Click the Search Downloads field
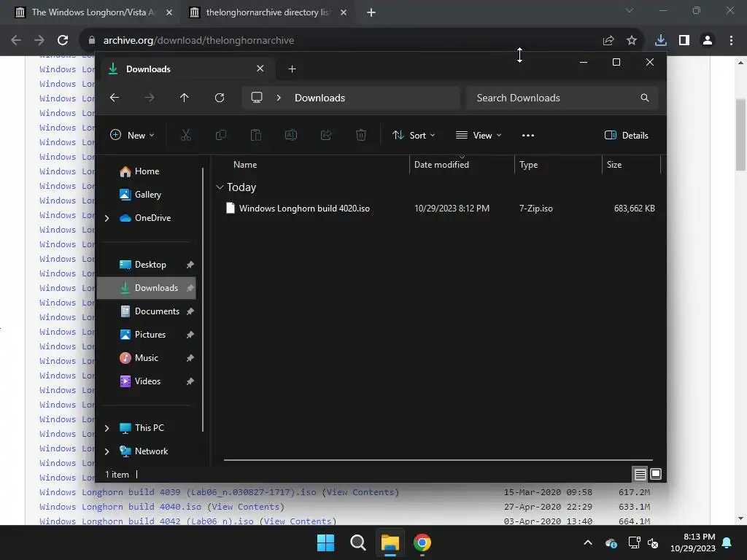The width and height of the screenshot is (747, 560). (562, 98)
